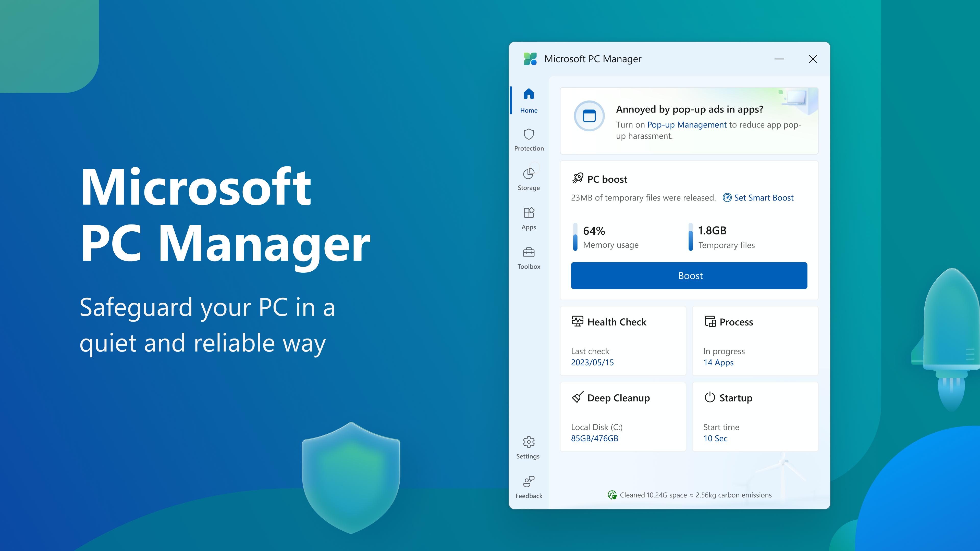
Task: Open the Apps panel
Action: [528, 219]
